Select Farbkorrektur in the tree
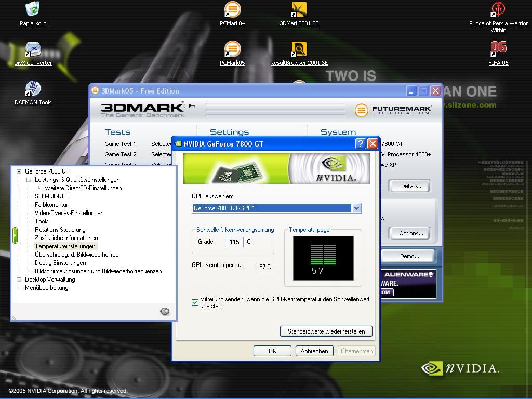Screen dimensions: 532x399 coord(51,205)
